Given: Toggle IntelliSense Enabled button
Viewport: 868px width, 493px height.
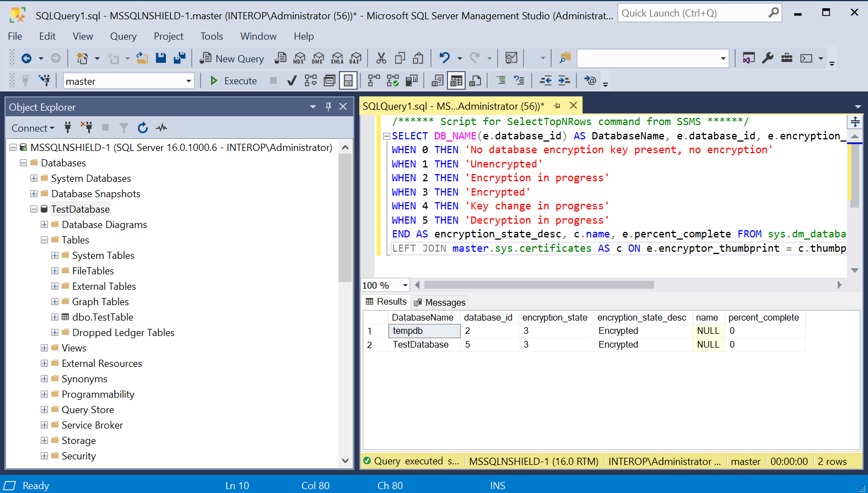Looking at the screenshot, I should 348,81.
